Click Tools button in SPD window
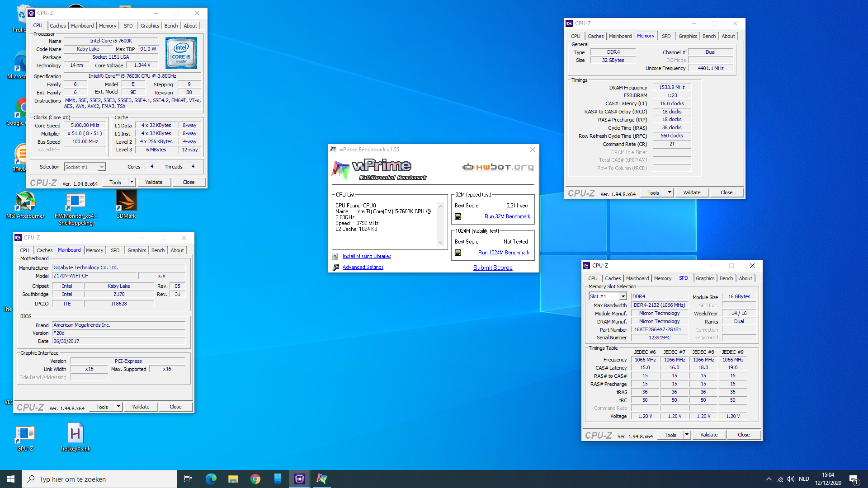 point(670,435)
